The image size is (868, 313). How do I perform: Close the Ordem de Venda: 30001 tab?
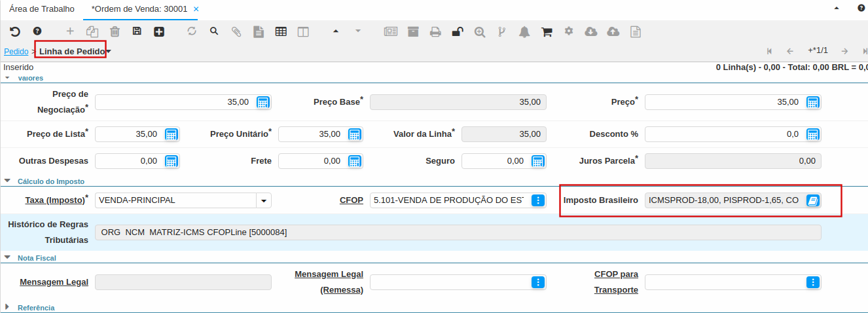pyautogui.click(x=196, y=9)
